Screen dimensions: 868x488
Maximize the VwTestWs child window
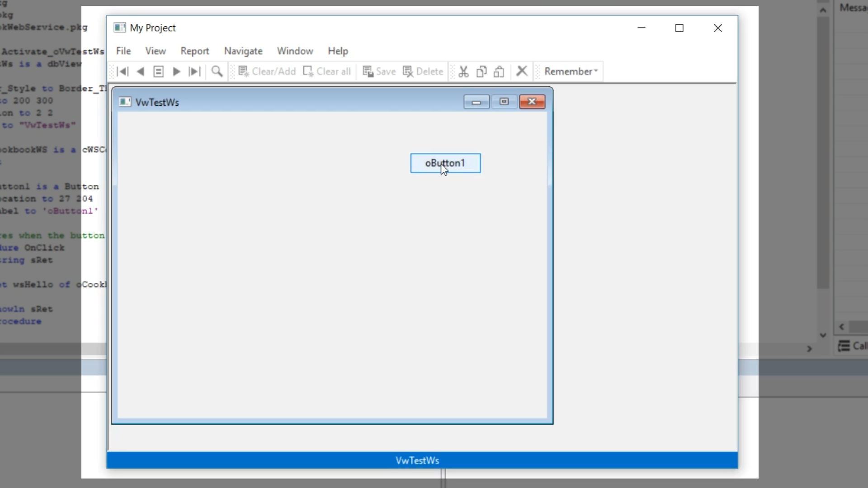[504, 102]
